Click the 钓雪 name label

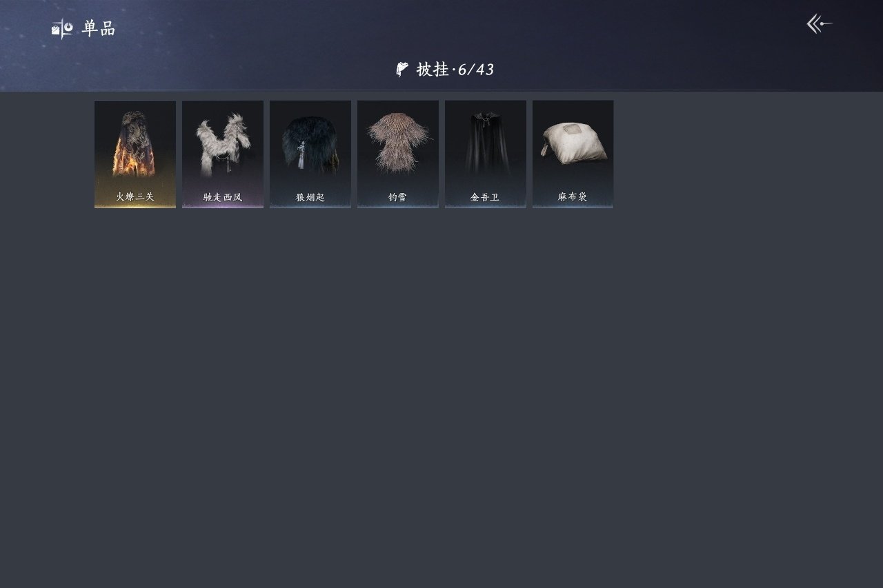[398, 197]
